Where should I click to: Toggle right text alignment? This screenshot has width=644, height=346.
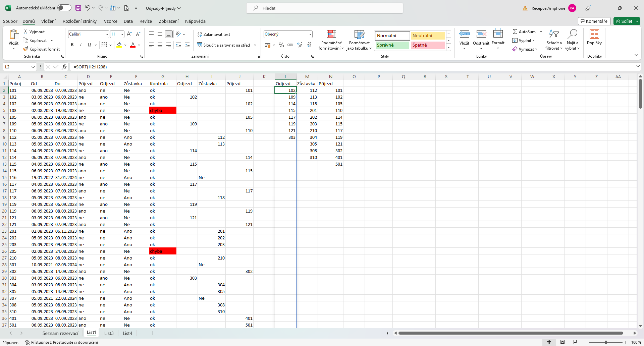[x=169, y=45]
